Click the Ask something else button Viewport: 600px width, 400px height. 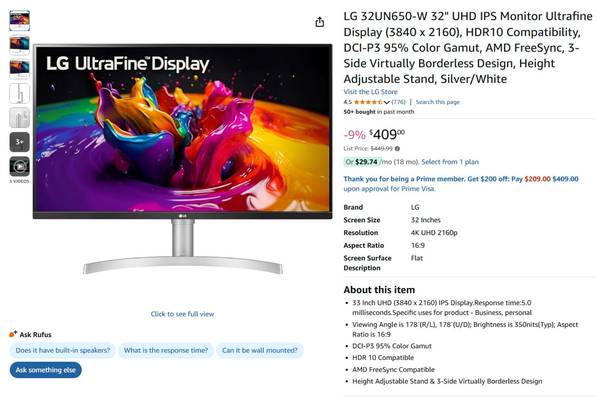coord(46,370)
